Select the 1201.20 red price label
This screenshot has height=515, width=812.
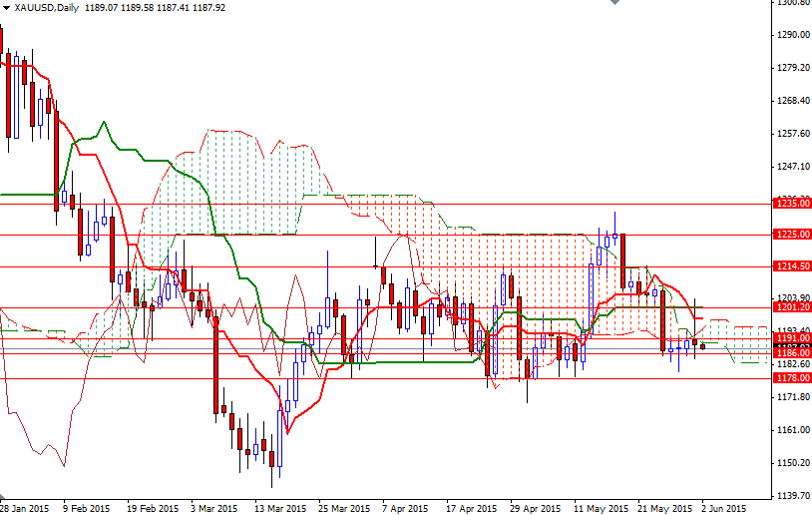click(792, 307)
